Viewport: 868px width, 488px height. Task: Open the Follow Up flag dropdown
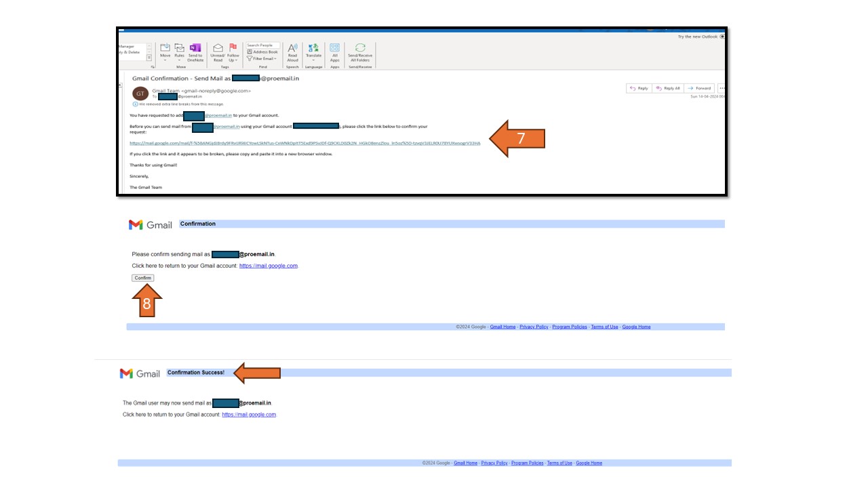[233, 53]
